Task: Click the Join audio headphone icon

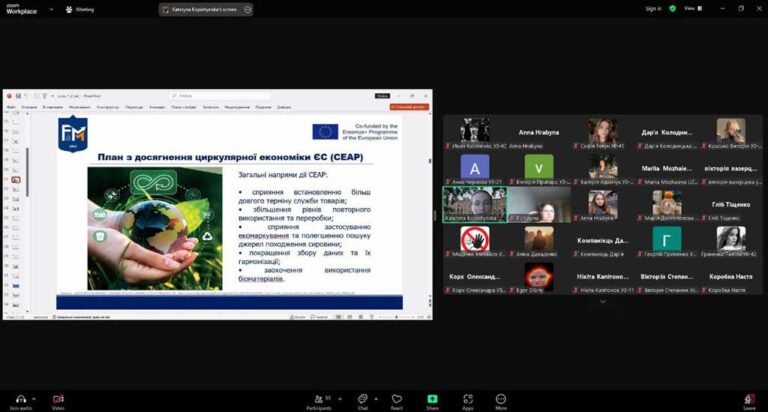Action: (19, 398)
